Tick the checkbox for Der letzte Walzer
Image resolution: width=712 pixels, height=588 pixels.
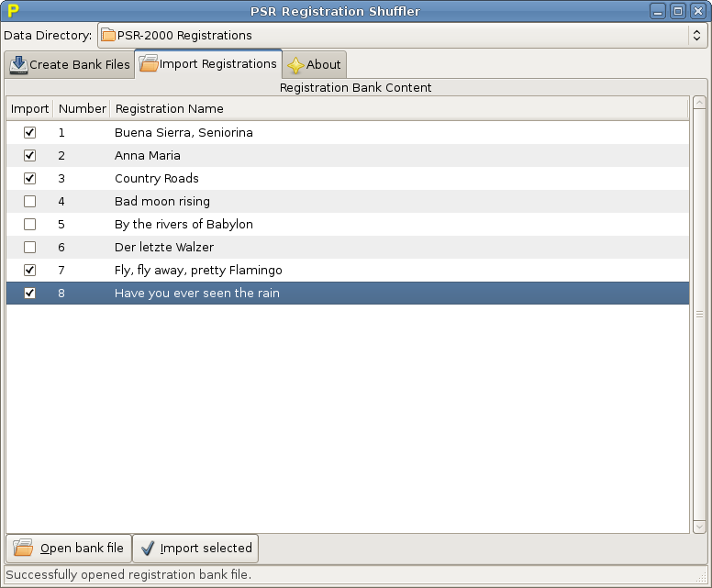(x=30, y=247)
